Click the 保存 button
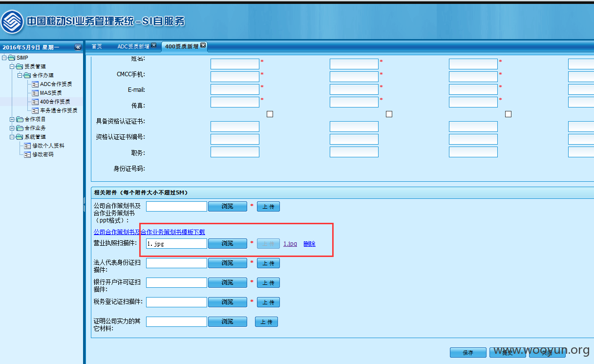Screen dimensions: 594x364 click(468, 353)
